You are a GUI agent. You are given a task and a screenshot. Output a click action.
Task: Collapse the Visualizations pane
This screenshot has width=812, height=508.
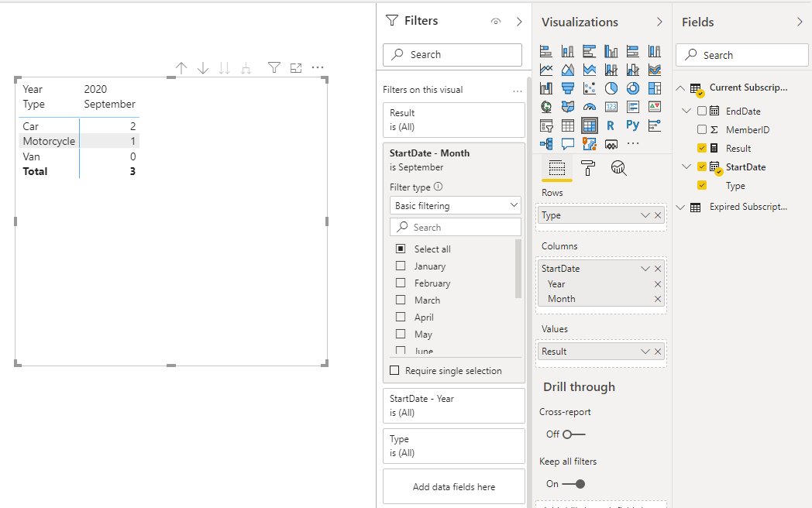(659, 22)
